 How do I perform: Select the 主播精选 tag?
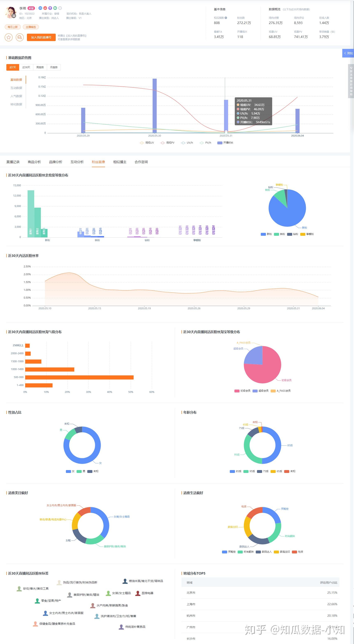(31, 27)
